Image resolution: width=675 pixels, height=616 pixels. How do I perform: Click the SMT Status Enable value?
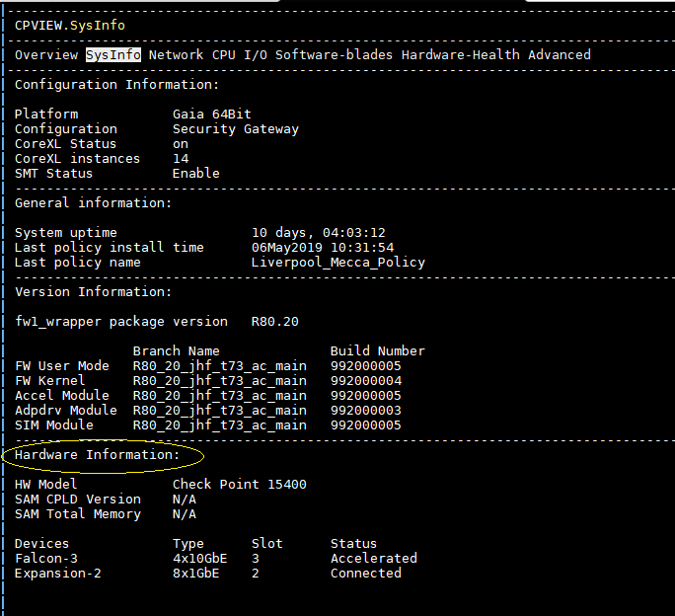pos(195,174)
